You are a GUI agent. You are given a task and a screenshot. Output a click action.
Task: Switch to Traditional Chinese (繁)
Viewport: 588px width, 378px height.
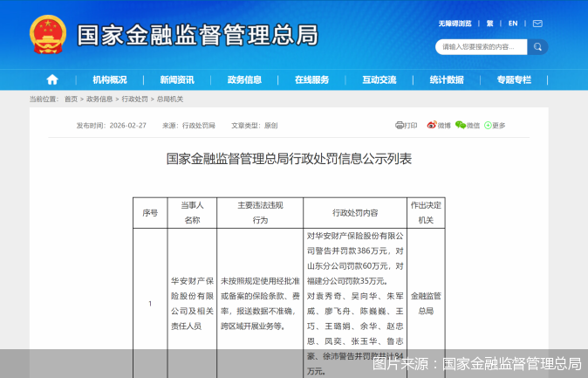pyautogui.click(x=489, y=24)
